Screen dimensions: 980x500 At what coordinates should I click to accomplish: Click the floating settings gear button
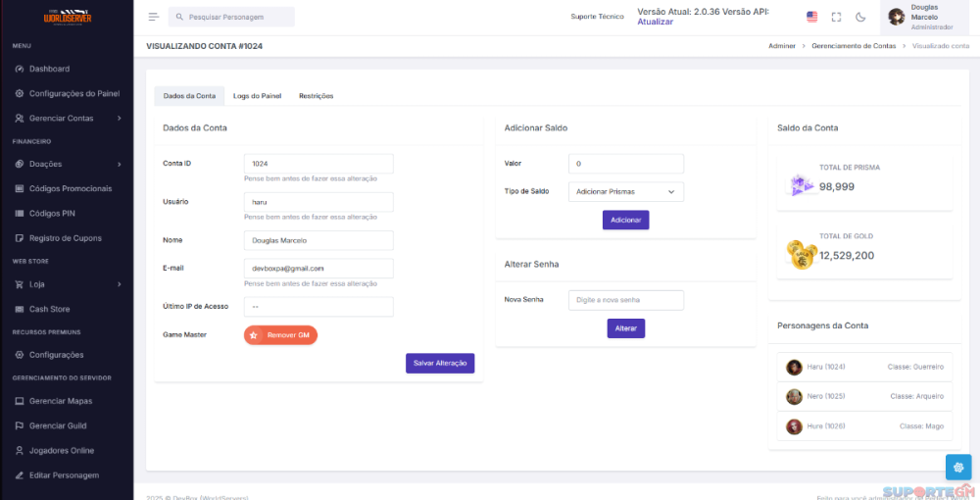click(x=957, y=468)
